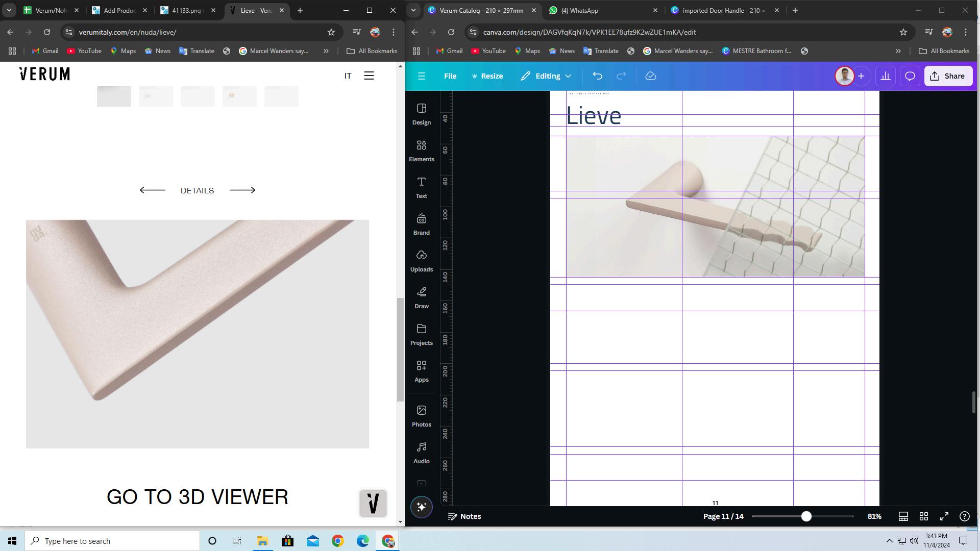Screen dimensions: 980x551
Task: Toggle the scroll view pages icon
Action: [903, 516]
